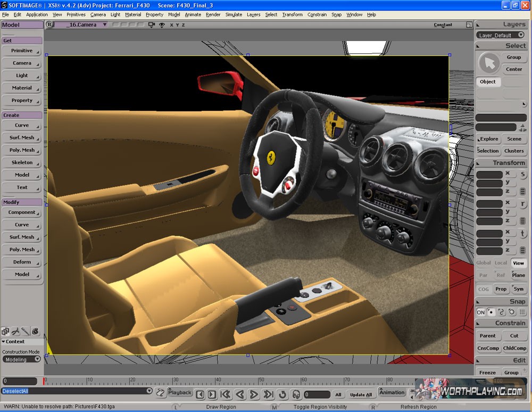Click the loop playback icon
This screenshot has width=532, height=412.
[x=282, y=394]
